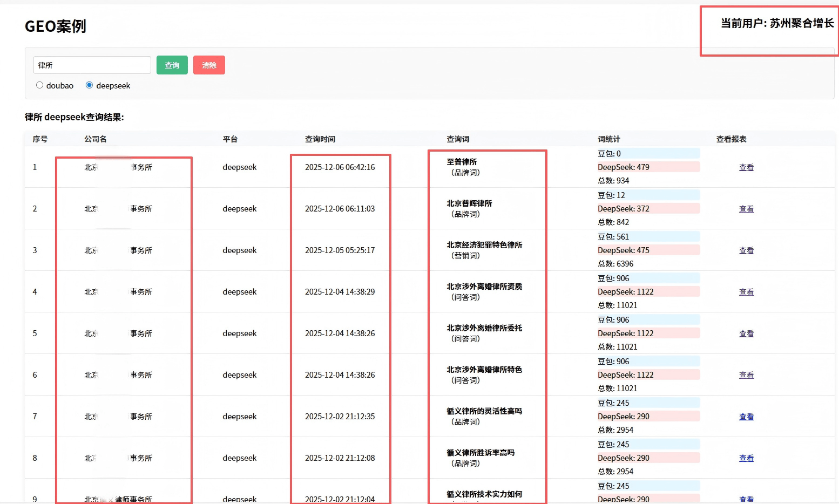Click the 公司名 column header

click(x=95, y=139)
